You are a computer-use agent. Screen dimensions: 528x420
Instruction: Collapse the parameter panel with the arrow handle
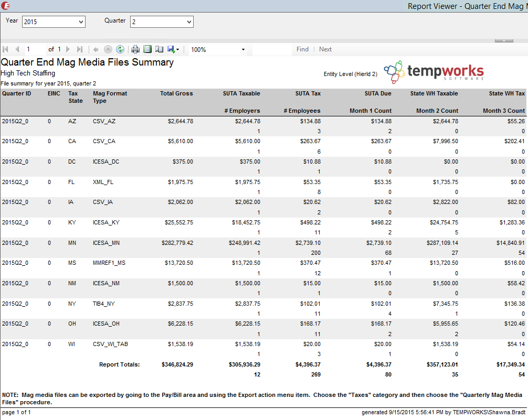click(x=504, y=40)
